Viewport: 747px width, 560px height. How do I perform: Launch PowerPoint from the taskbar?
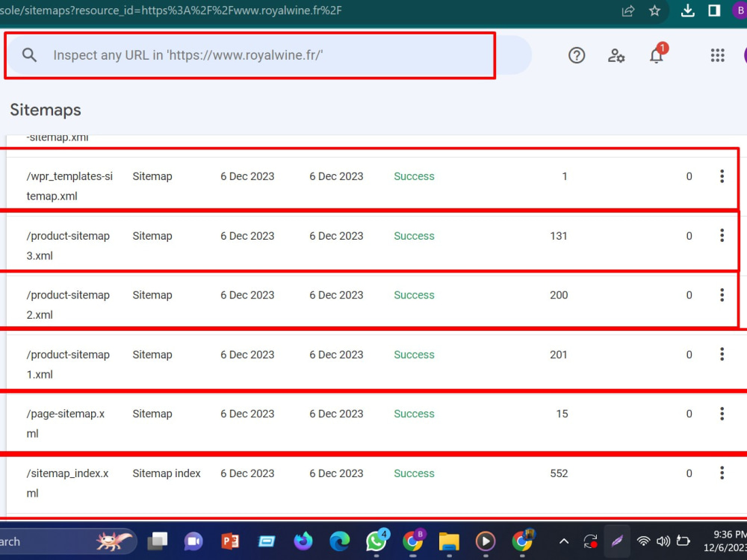(230, 541)
